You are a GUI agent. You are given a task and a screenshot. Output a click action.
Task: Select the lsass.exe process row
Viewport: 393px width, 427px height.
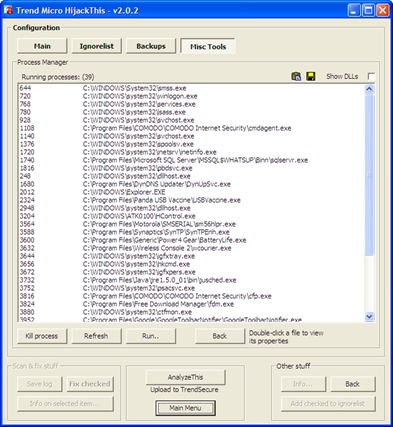[x=192, y=112]
